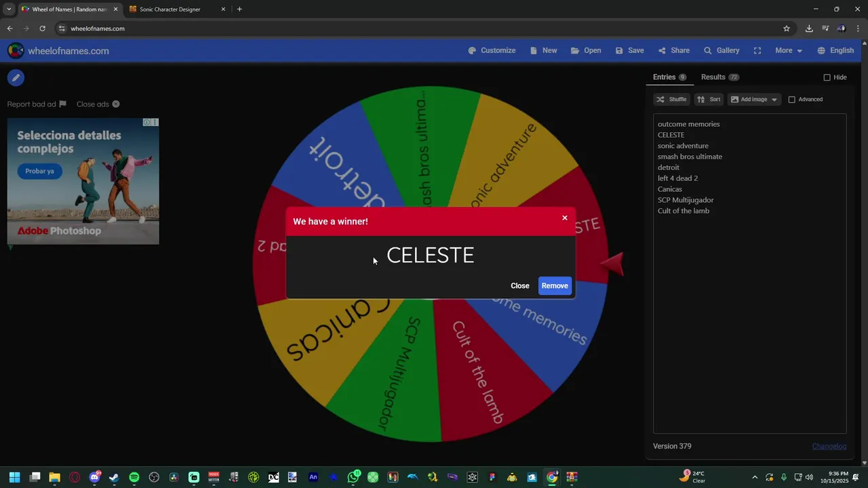Reload the page
This screenshot has height=488, width=868.
click(42, 28)
